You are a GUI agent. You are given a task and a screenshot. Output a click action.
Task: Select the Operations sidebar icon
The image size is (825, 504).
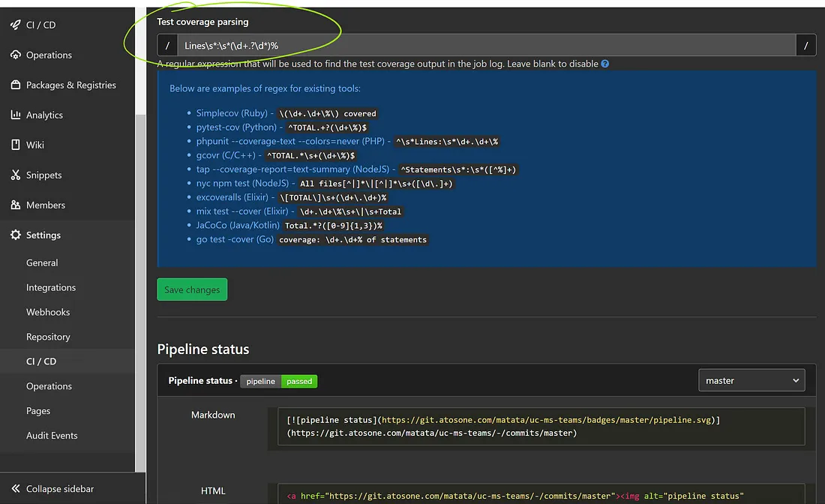[x=50, y=55]
